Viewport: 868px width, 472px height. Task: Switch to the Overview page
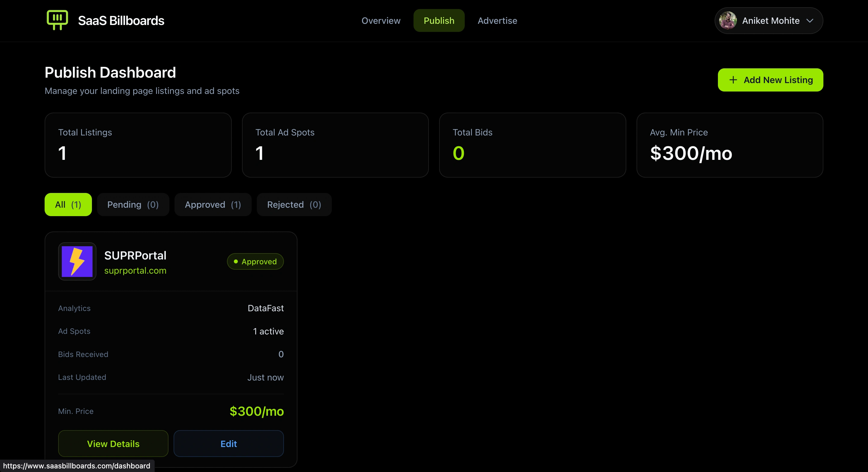click(381, 20)
